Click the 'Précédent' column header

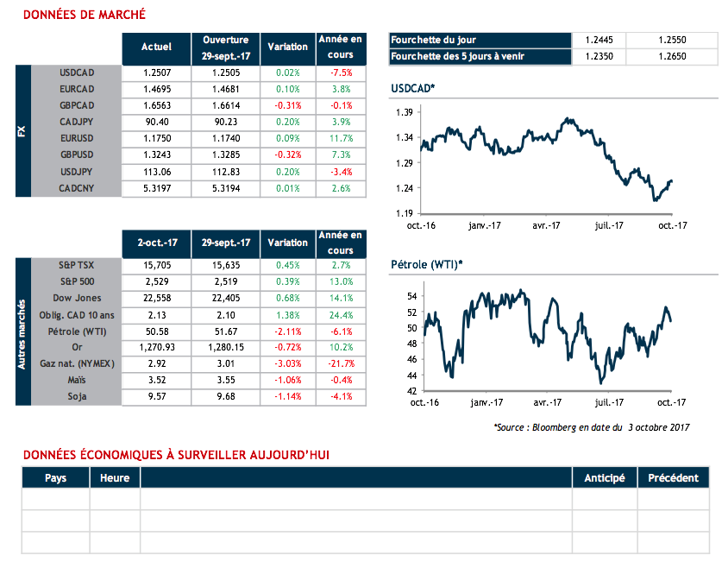coord(674,477)
